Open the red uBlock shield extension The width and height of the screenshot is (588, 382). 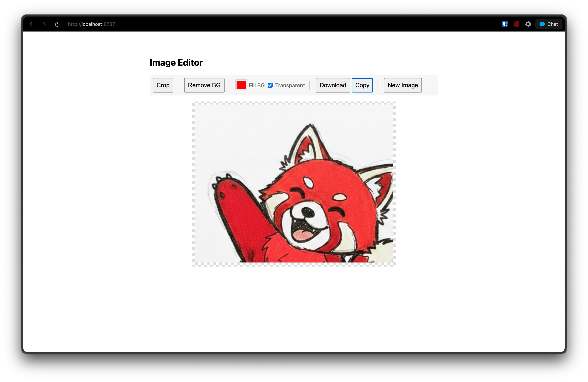[516, 24]
